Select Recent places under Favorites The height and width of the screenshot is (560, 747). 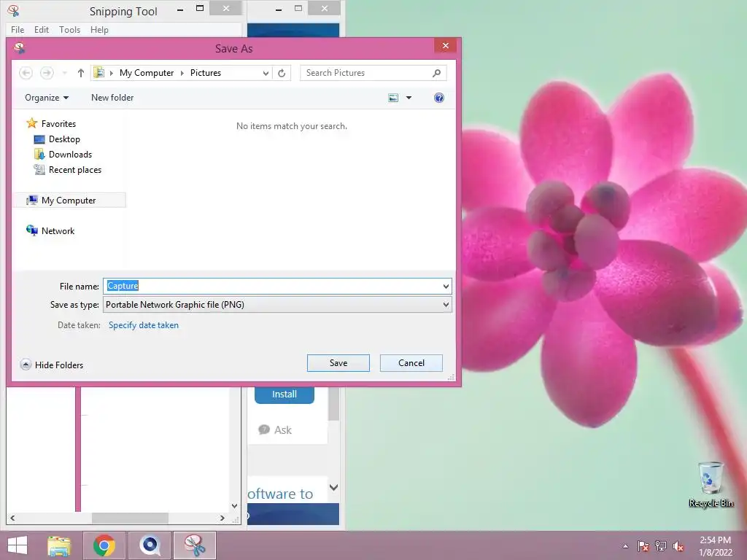coord(68,169)
